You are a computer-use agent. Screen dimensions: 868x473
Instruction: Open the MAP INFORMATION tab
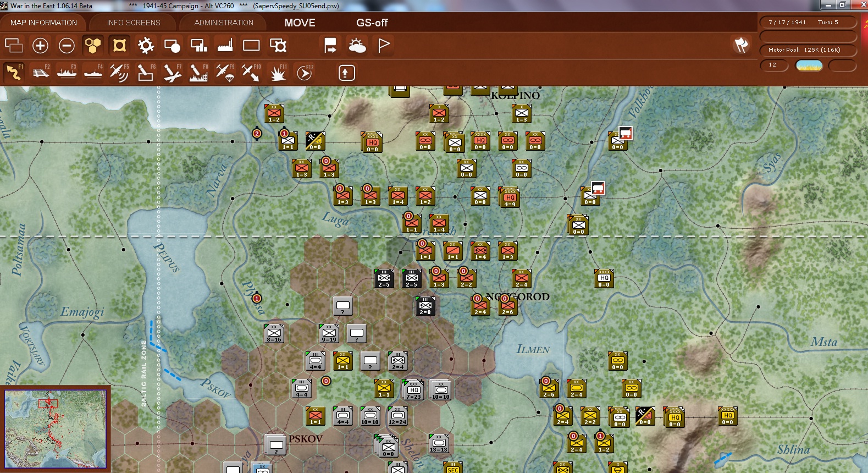pos(43,23)
